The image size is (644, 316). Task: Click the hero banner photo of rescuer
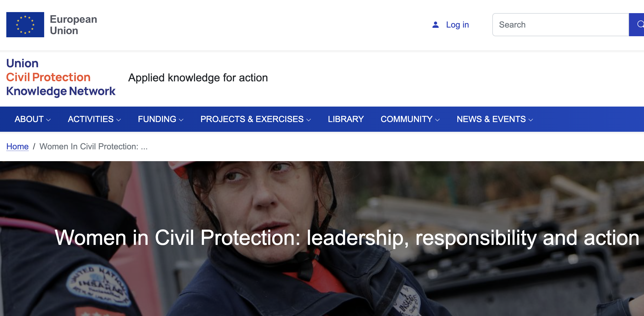tap(322, 239)
